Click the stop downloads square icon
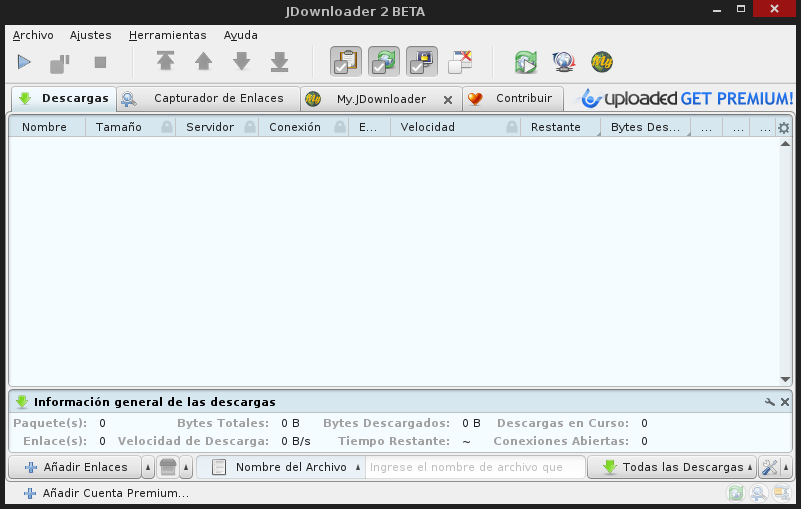This screenshot has height=509, width=801. [101, 62]
